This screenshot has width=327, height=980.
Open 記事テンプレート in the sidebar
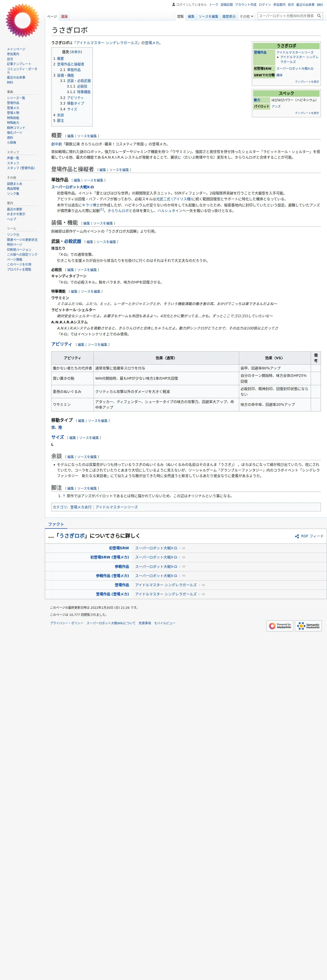[19, 64]
